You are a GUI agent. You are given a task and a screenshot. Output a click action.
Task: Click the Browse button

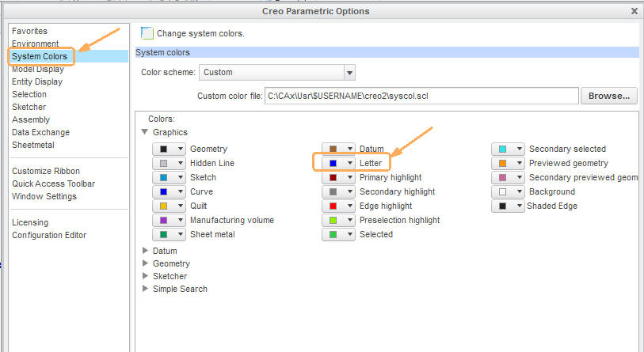(x=608, y=96)
